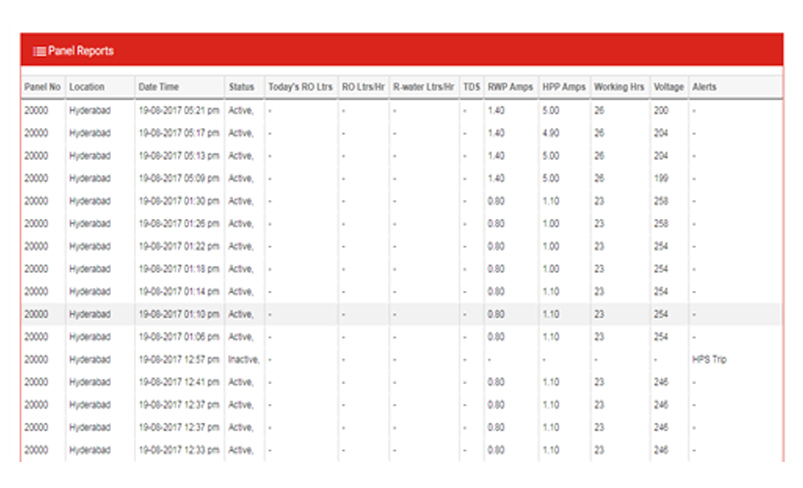Image resolution: width=803 pixels, height=488 pixels.
Task: Click the Panel Reports header title
Action: 80,51
